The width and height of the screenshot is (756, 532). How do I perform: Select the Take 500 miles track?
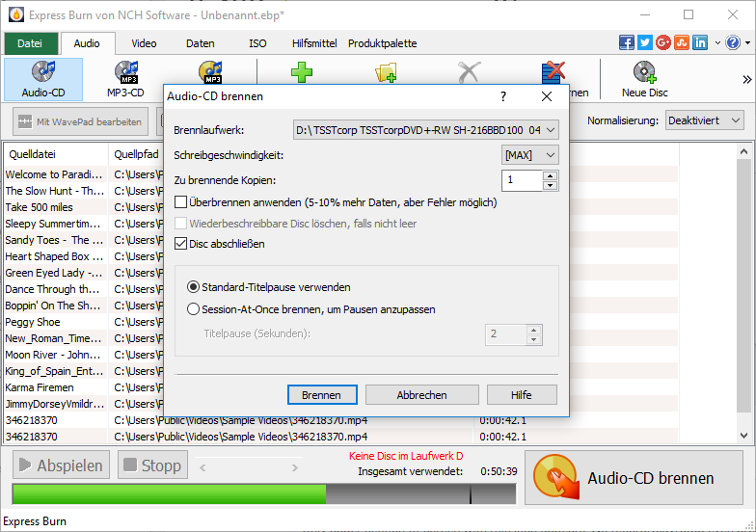[39, 207]
